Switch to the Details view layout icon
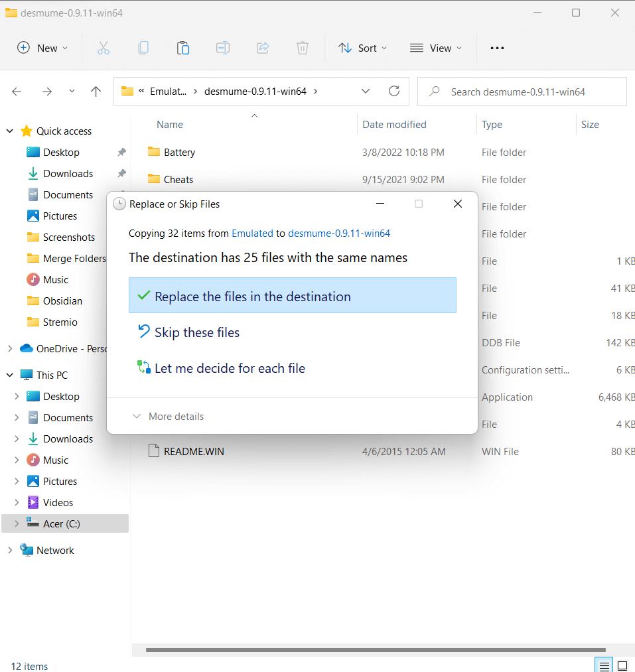The image size is (635, 672). pos(603,665)
